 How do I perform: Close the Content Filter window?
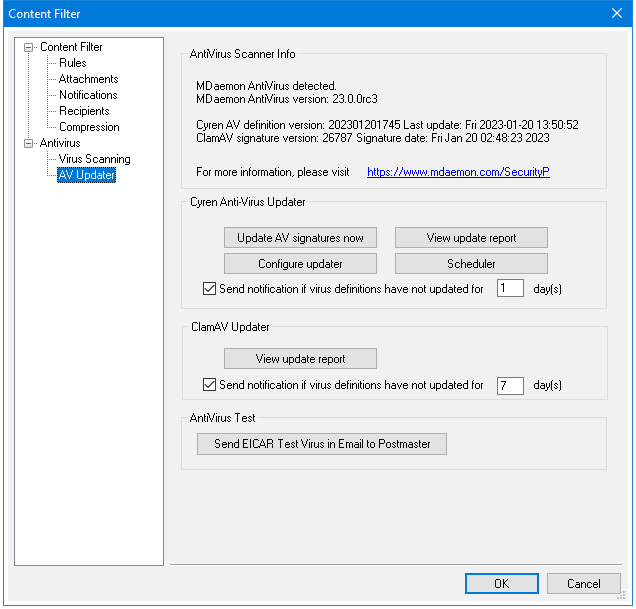click(617, 13)
